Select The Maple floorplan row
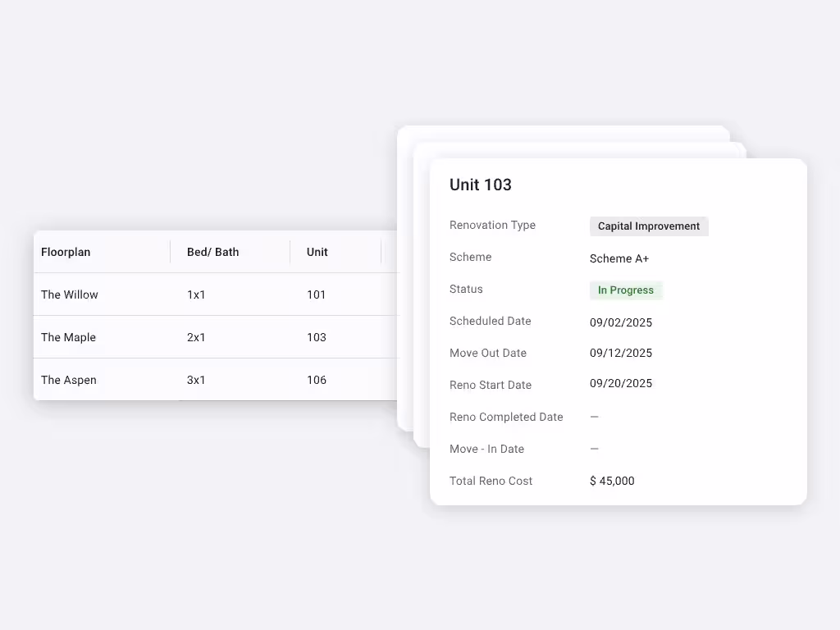Screen dimensions: 840x630 coord(68,337)
